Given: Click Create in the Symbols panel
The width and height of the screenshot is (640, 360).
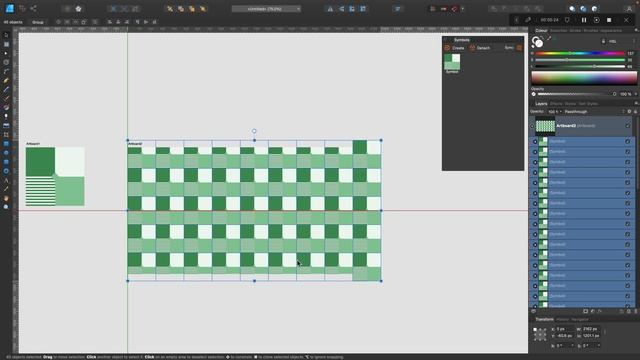Looking at the screenshot, I should point(454,48).
